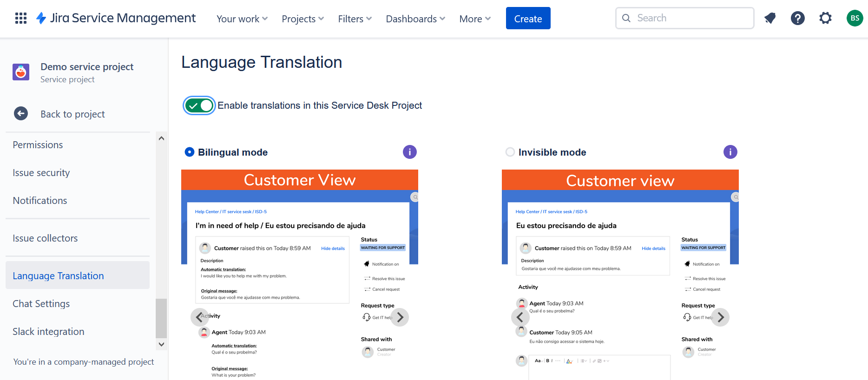Select the Invisible mode radio button
This screenshot has height=380, width=868.
(510, 152)
